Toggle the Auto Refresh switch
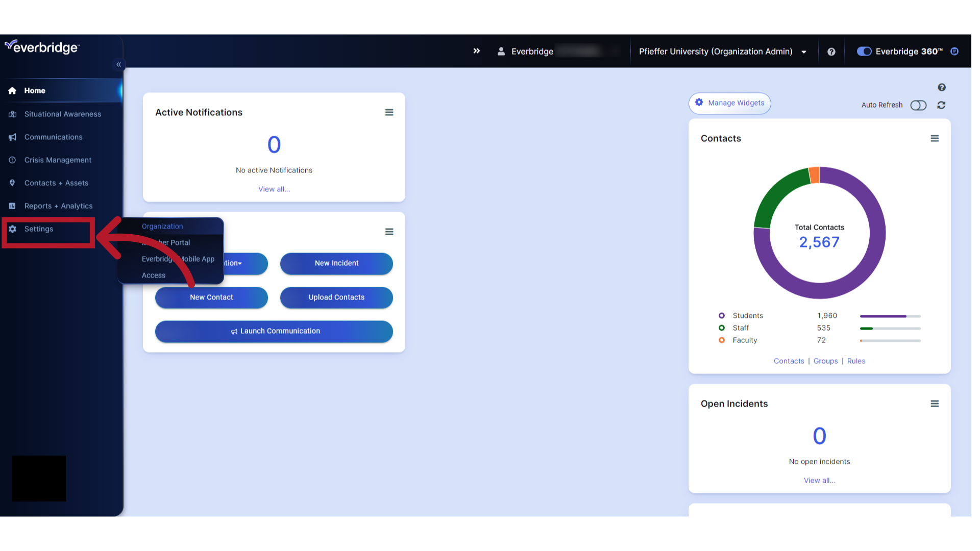The height and width of the screenshot is (551, 980). pos(918,105)
